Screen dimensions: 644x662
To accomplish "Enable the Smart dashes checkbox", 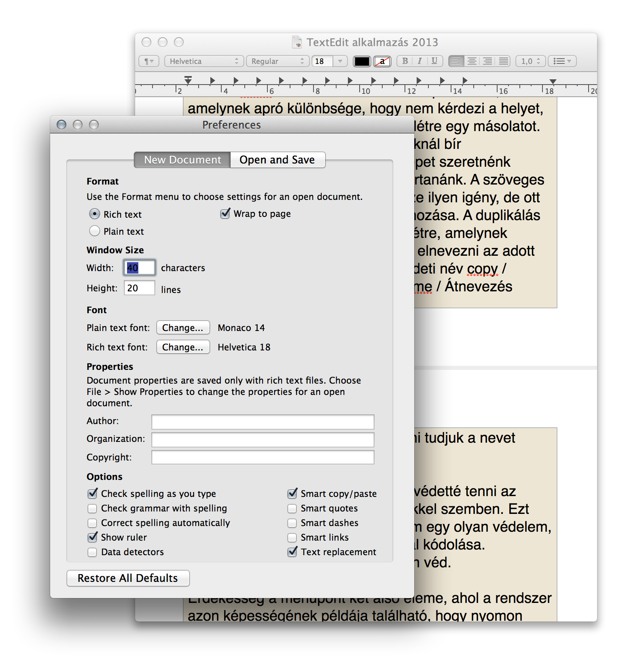I will click(292, 523).
